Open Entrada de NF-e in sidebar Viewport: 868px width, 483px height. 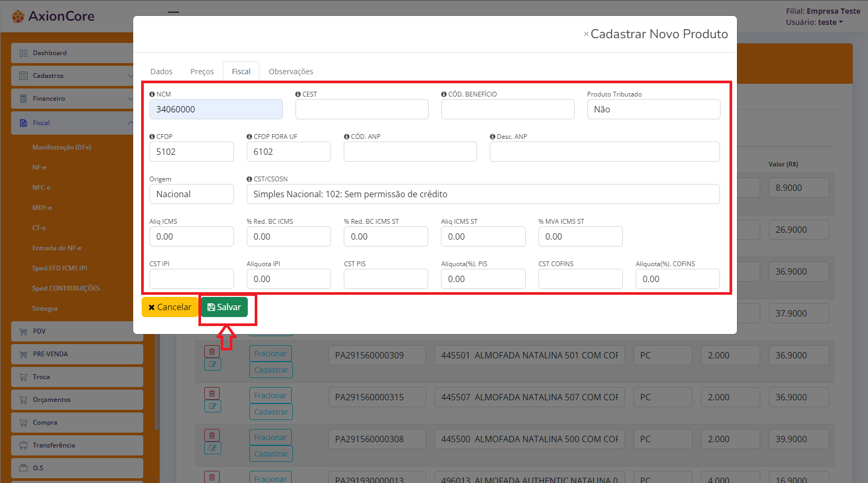pyautogui.click(x=57, y=248)
